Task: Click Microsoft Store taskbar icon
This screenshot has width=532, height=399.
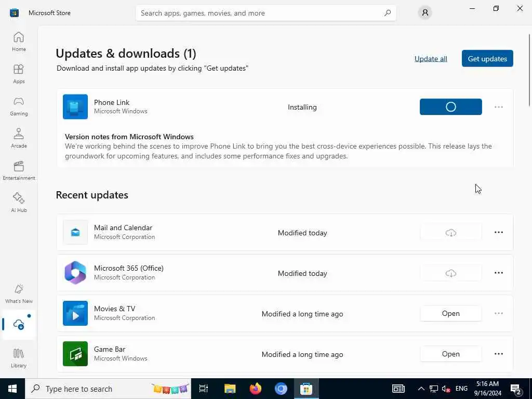Action: 306,389
